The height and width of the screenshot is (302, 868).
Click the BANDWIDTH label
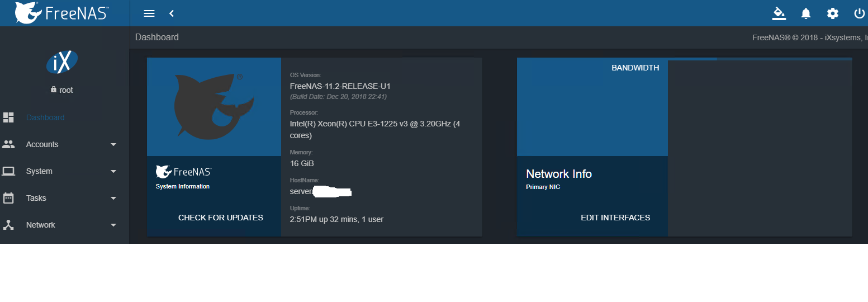[x=635, y=68]
